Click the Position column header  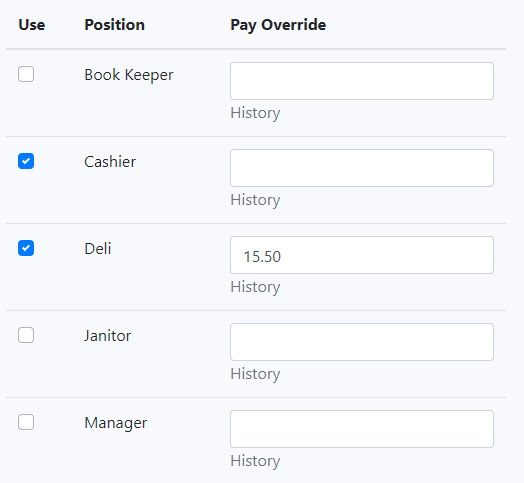point(114,25)
